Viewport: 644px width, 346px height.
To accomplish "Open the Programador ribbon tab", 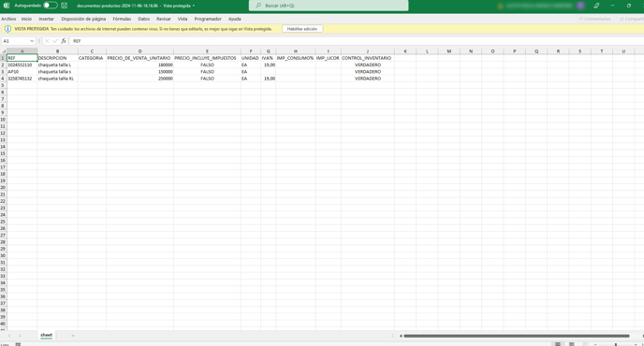I will pos(208,19).
